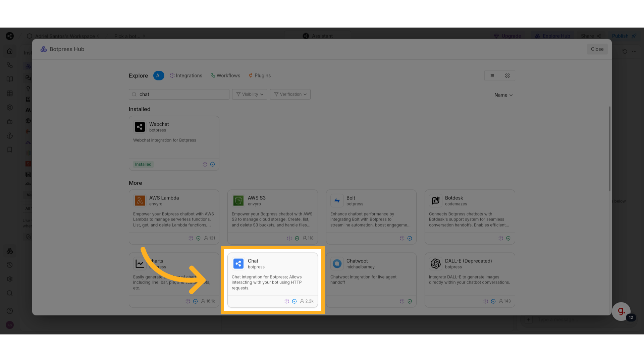Click the verified checkmark on Webchat card
The image size is (644, 362).
pos(212,164)
